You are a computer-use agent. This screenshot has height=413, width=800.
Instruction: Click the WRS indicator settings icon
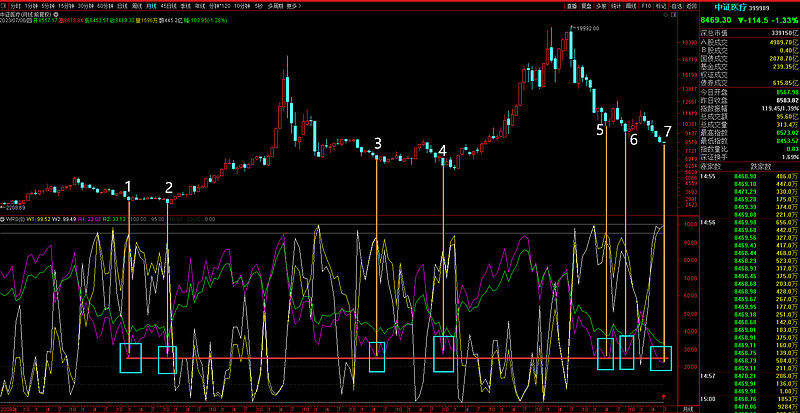tap(3, 217)
